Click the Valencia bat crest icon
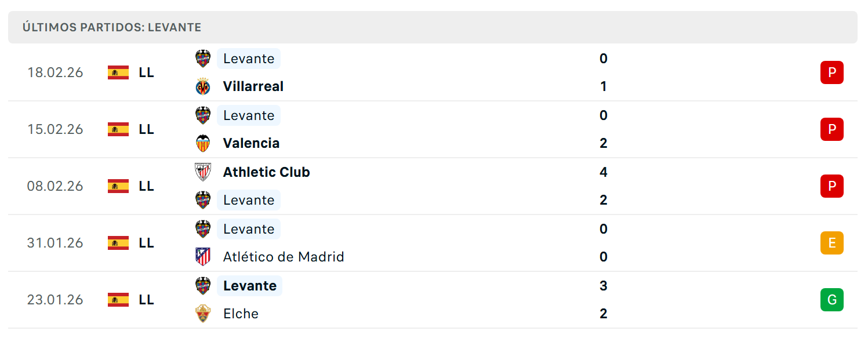Image resolution: width=868 pixels, height=338 pixels. (x=203, y=143)
